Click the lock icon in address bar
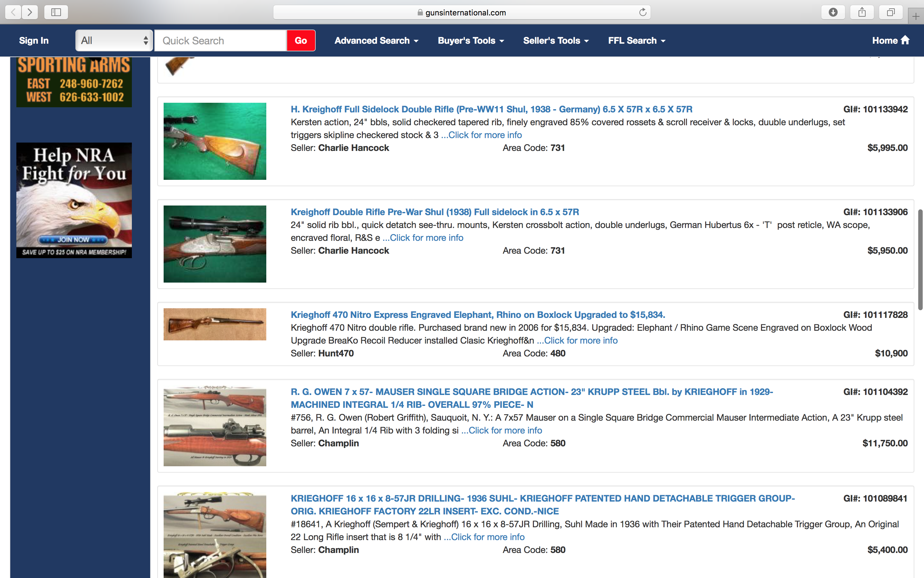 tap(420, 12)
